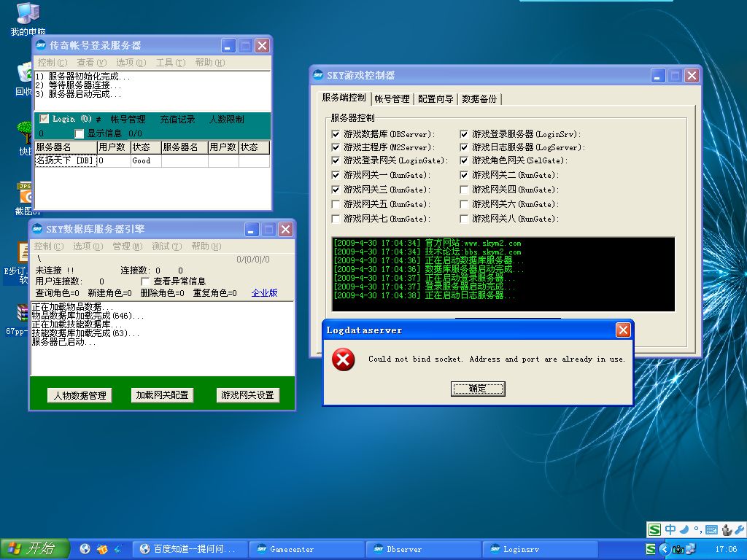747x560 pixels.
Task: Enable 显示信息 checkbox in login server
Action: pos(79,133)
